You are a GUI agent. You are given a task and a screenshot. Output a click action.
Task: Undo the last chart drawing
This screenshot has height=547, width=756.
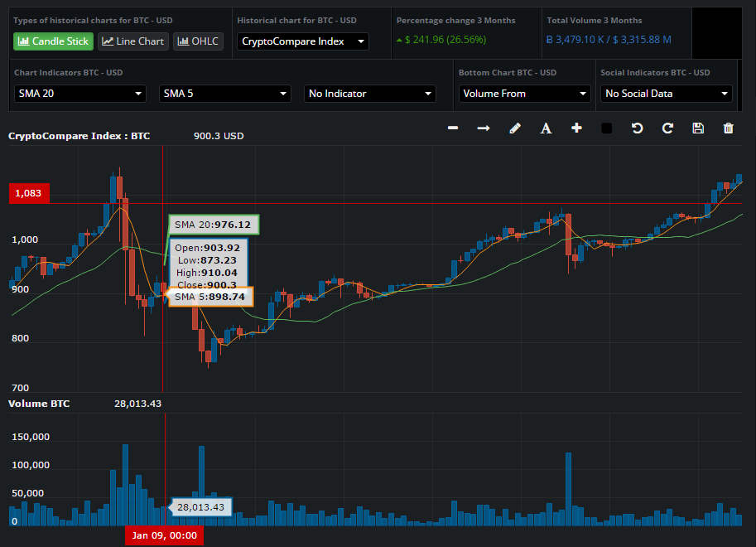point(637,128)
